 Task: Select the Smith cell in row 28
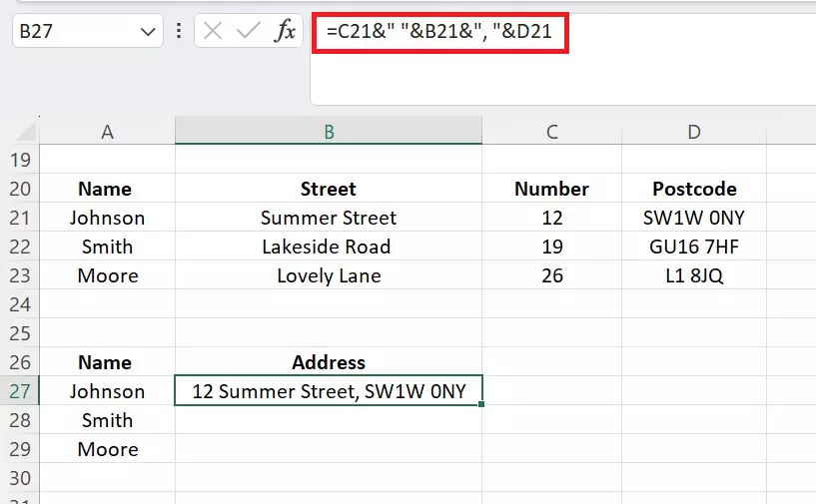tap(107, 420)
